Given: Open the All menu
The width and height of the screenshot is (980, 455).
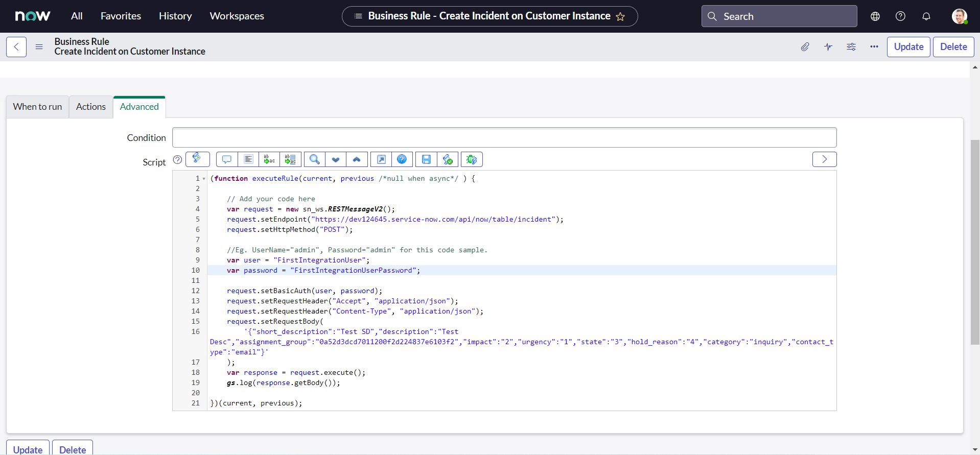Looking at the screenshot, I should point(77,16).
